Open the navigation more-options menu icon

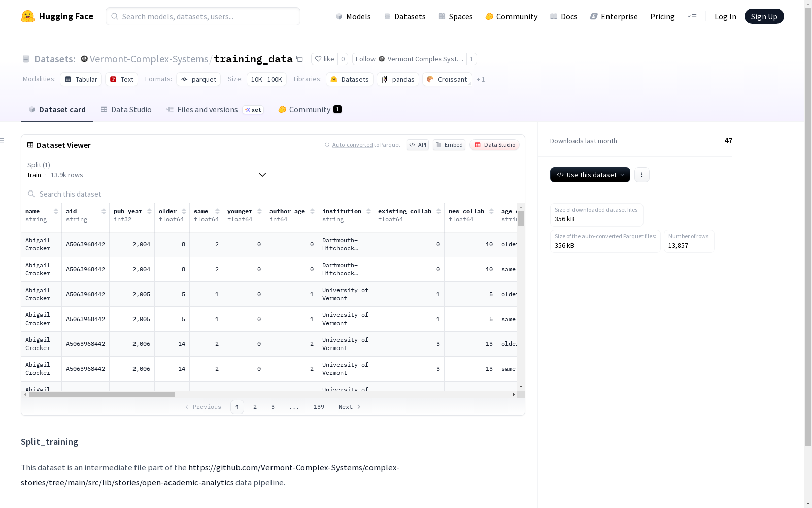click(692, 16)
